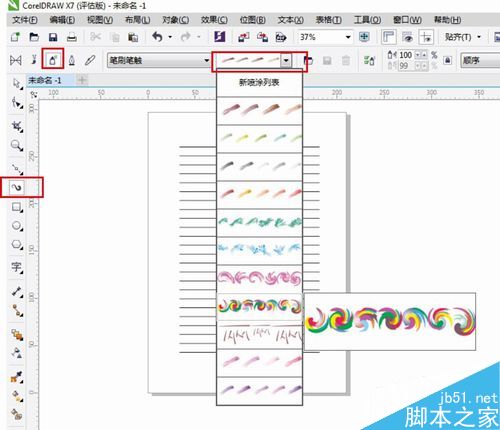Open the 视图(V) menu

100,20
